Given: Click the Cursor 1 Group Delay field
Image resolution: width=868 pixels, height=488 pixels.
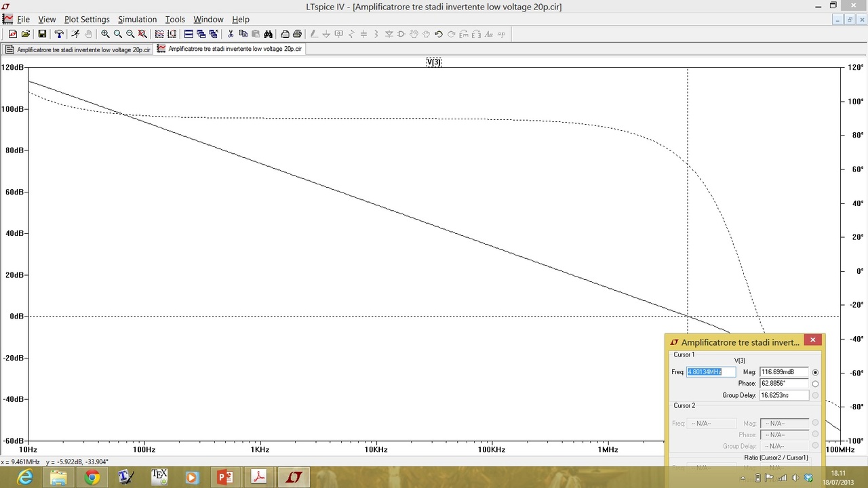Looking at the screenshot, I should click(x=784, y=395).
